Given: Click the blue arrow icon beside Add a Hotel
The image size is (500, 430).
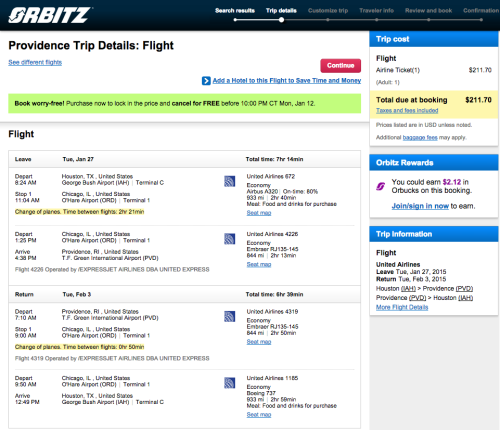Looking at the screenshot, I should pos(206,81).
